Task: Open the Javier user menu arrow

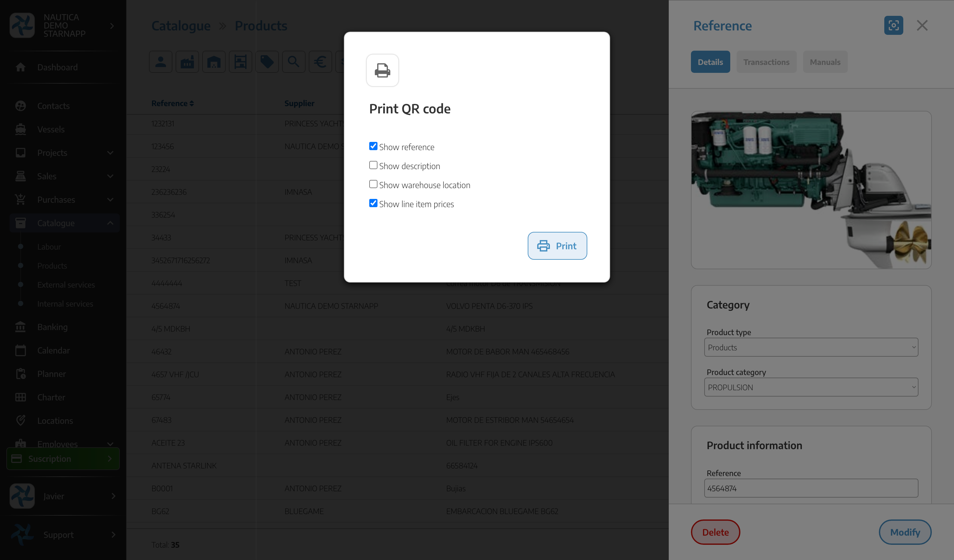Action: tap(113, 496)
